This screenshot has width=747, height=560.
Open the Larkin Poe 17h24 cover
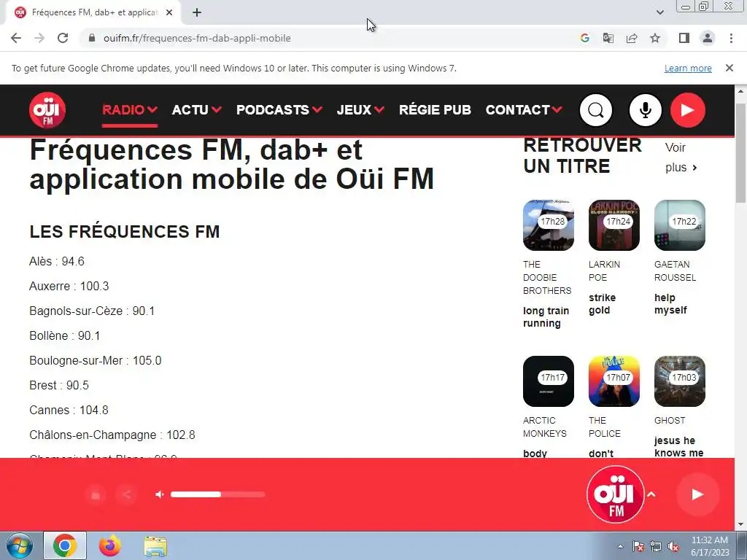(614, 225)
